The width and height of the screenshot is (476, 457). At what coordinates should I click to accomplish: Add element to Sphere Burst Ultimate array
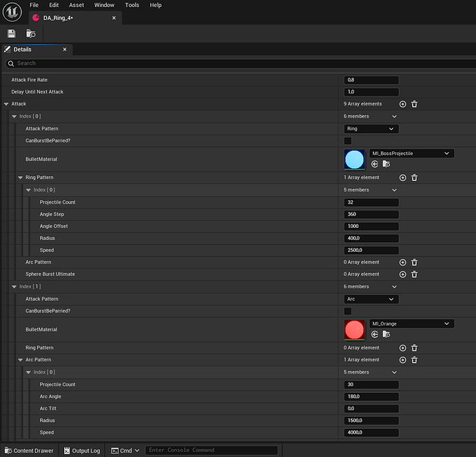coord(402,275)
